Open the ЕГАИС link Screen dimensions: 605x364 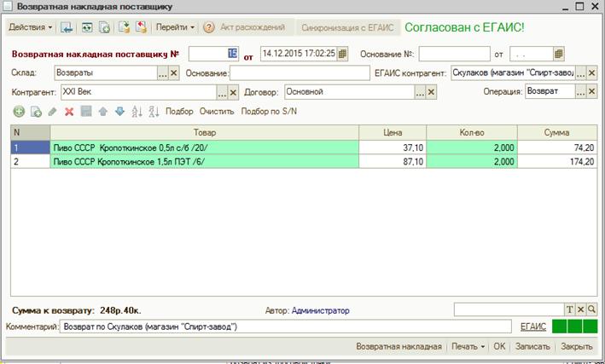(533, 326)
